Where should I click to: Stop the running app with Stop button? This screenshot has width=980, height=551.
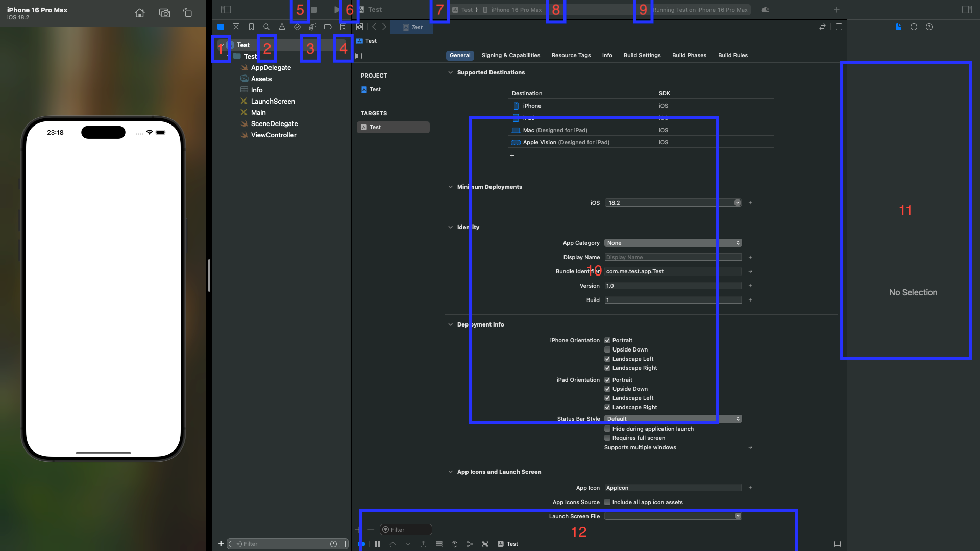[314, 9]
